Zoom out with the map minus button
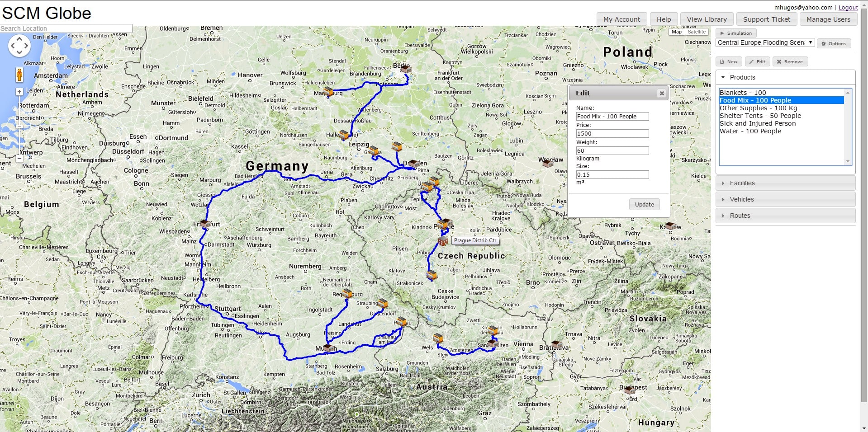The height and width of the screenshot is (432, 868). (19, 159)
